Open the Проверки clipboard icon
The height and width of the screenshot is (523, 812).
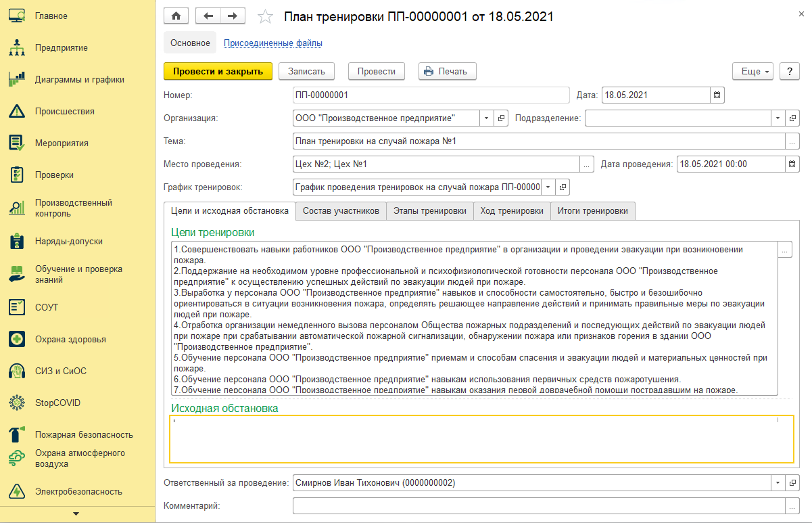point(17,175)
